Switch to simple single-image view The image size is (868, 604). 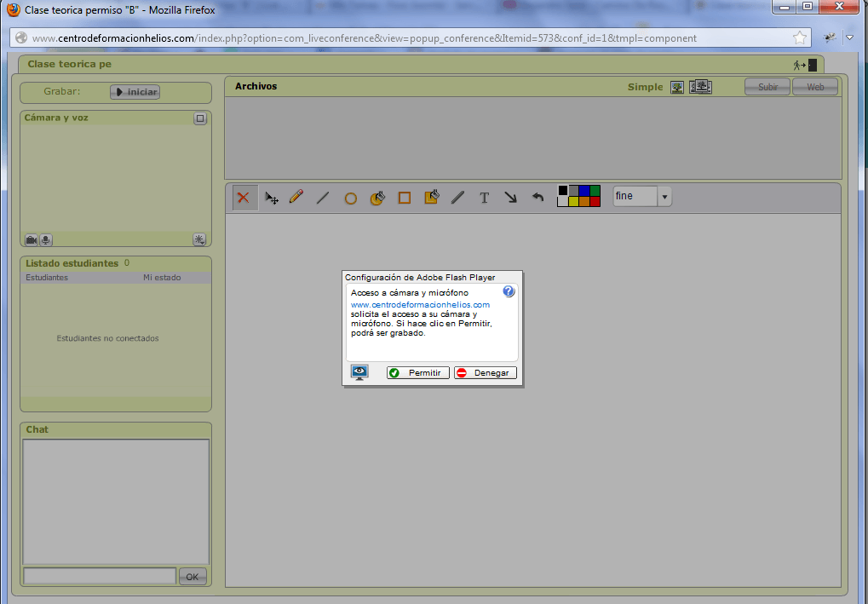click(677, 87)
